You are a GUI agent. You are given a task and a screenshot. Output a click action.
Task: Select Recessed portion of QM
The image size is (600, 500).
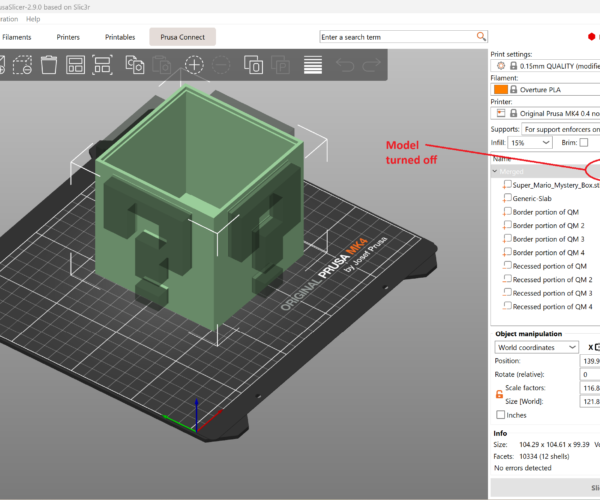click(x=549, y=266)
